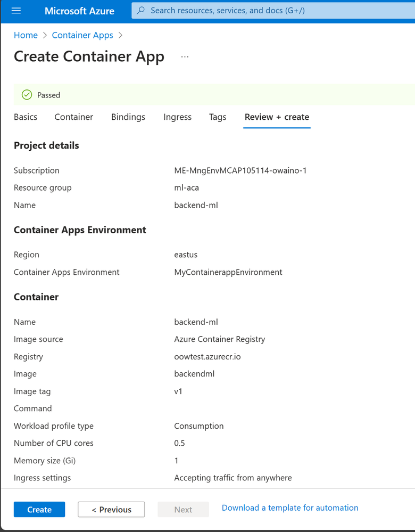
Task: Click the Microsoft Azure logo text
Action: coord(79,11)
